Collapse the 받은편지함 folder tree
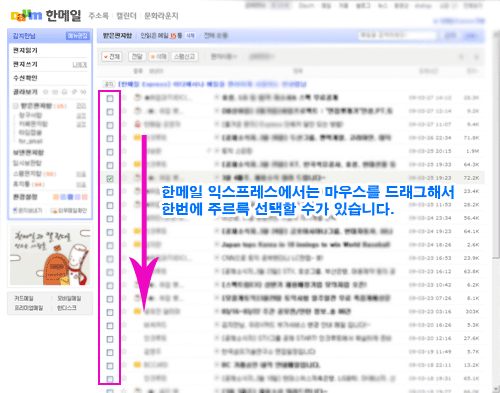 pyautogui.click(x=15, y=106)
